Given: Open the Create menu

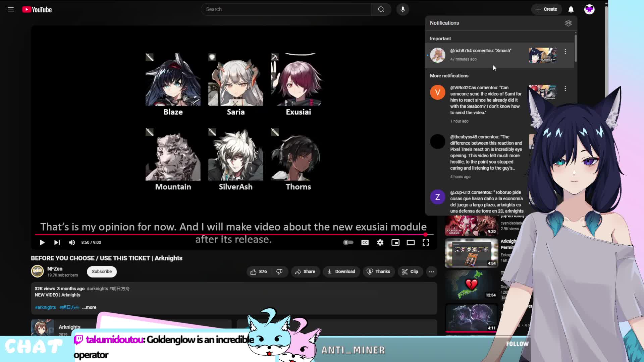Looking at the screenshot, I should tap(546, 9).
